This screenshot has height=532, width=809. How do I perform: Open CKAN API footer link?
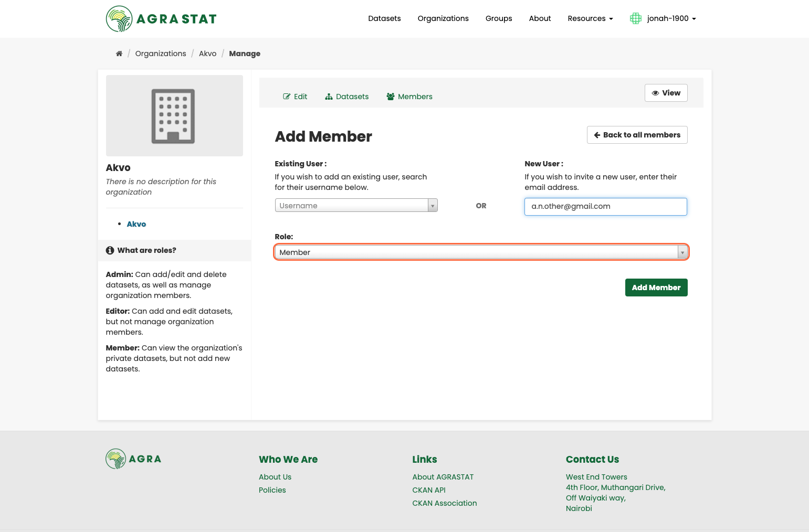point(429,490)
